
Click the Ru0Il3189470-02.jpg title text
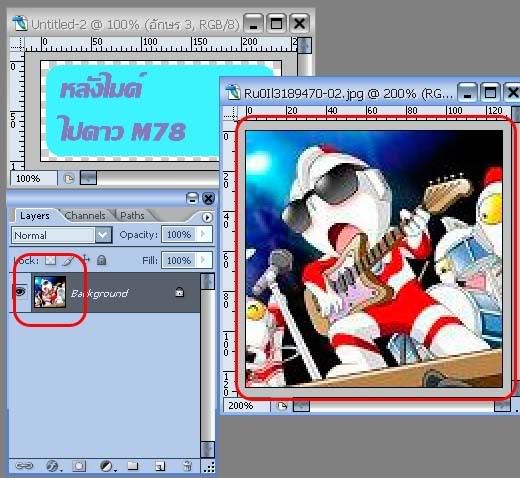click(x=349, y=94)
